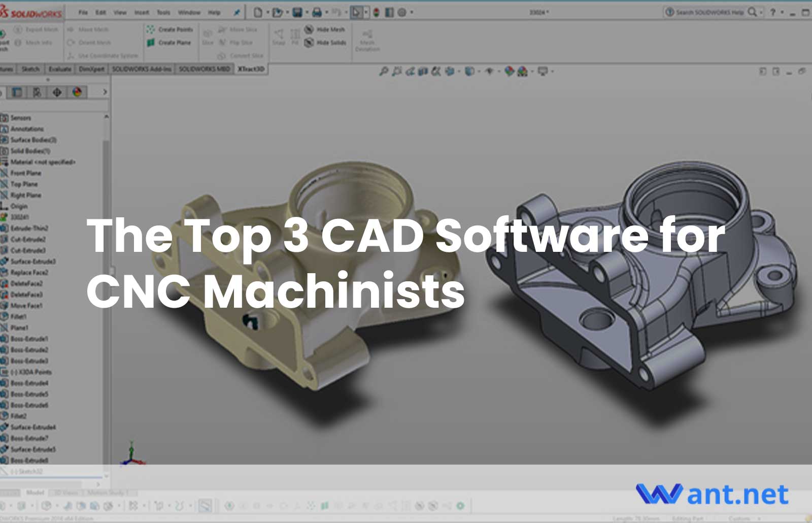
Task: Open the Help question mark icon
Action: (x=773, y=12)
